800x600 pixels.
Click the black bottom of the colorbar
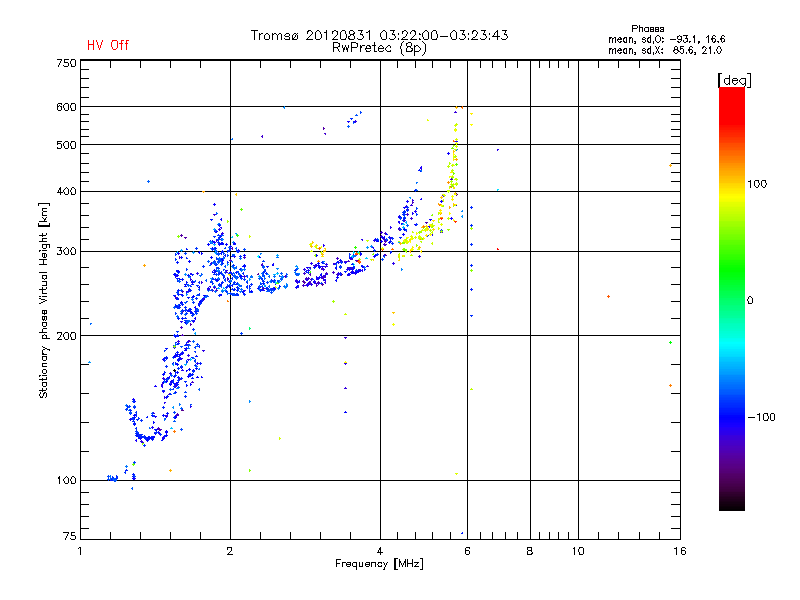pos(732,503)
